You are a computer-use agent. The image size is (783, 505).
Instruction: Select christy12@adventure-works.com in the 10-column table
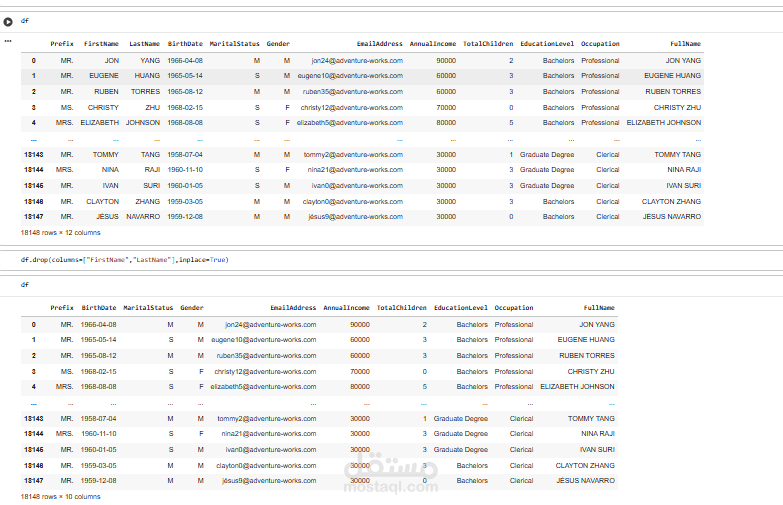coord(265,372)
